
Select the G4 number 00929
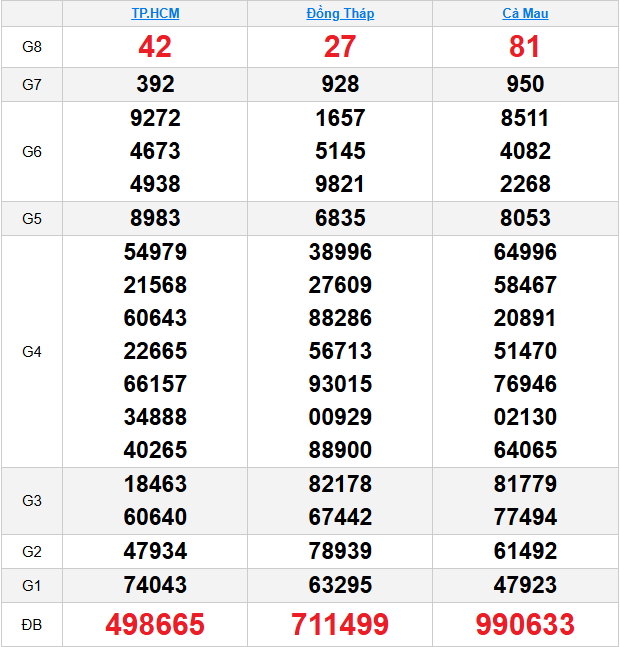pyautogui.click(x=340, y=417)
